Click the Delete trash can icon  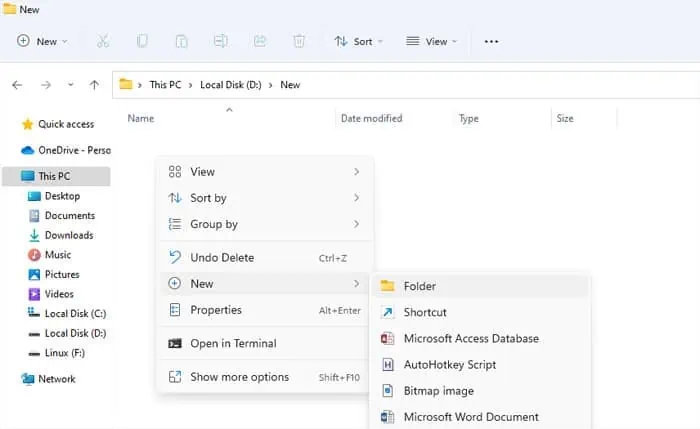pos(299,41)
